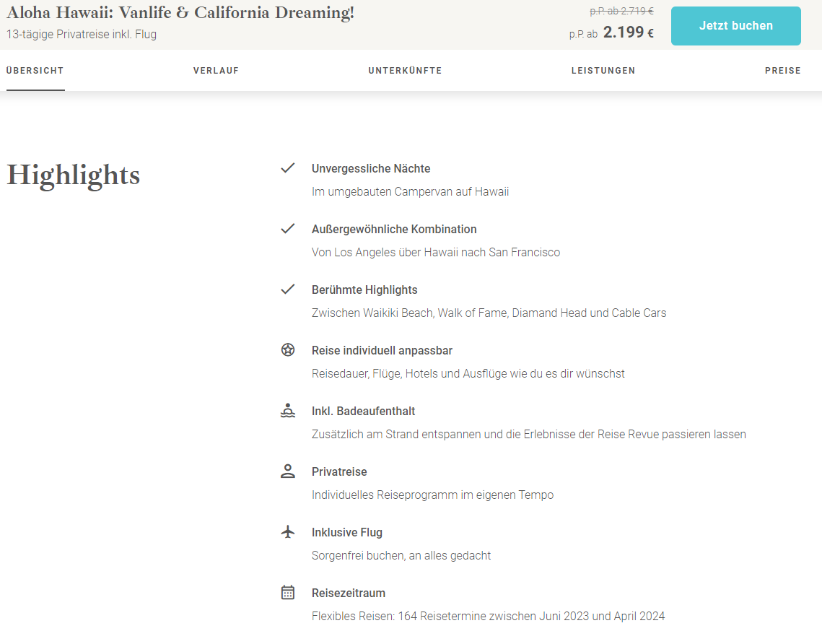The height and width of the screenshot is (644, 822).
Task: Click the swimmer icon for Inkl. Badeaufenthalt
Action: click(x=288, y=411)
